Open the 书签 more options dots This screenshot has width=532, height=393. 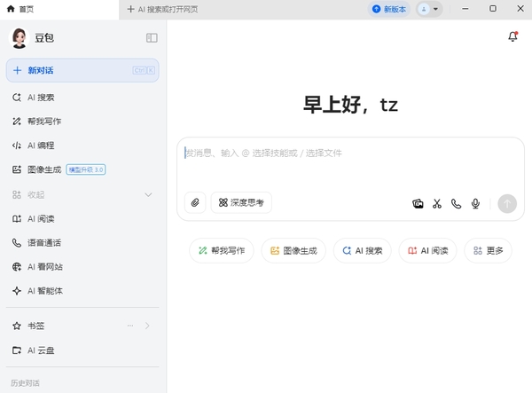(130, 326)
